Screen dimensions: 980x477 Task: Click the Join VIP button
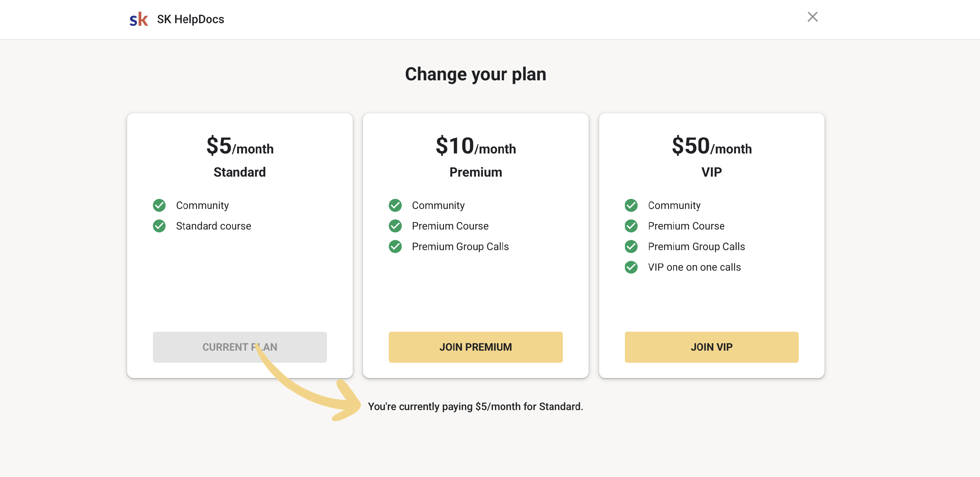[x=711, y=347]
